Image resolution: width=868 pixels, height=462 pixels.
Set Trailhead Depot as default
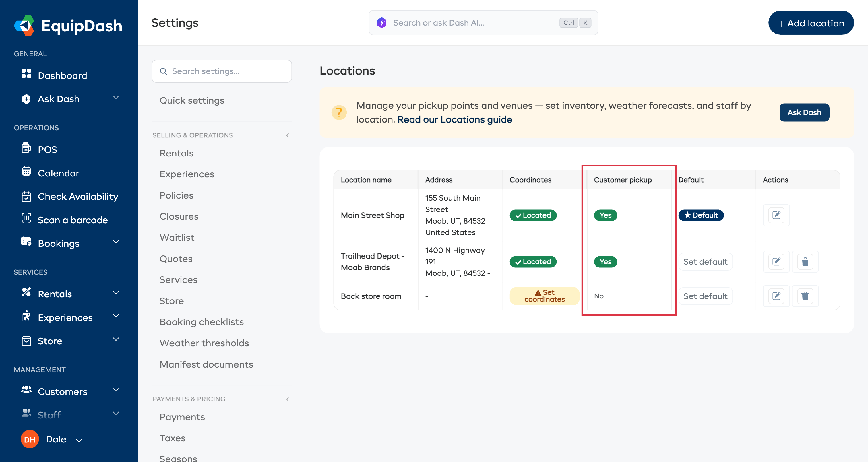click(705, 261)
